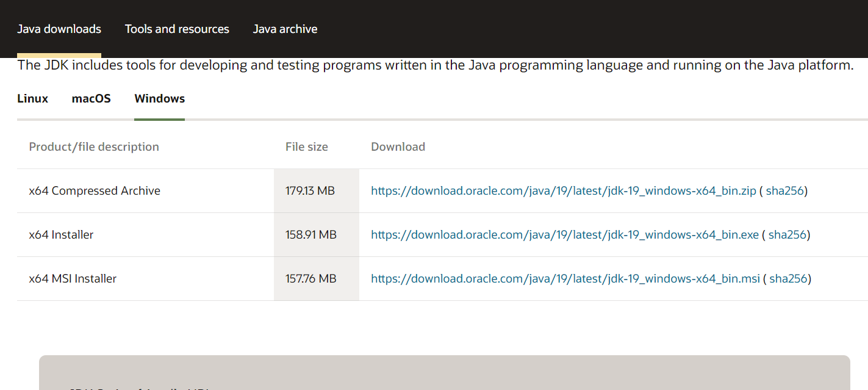The width and height of the screenshot is (868, 390).
Task: Click the 179.13 MB file size
Action: point(310,190)
